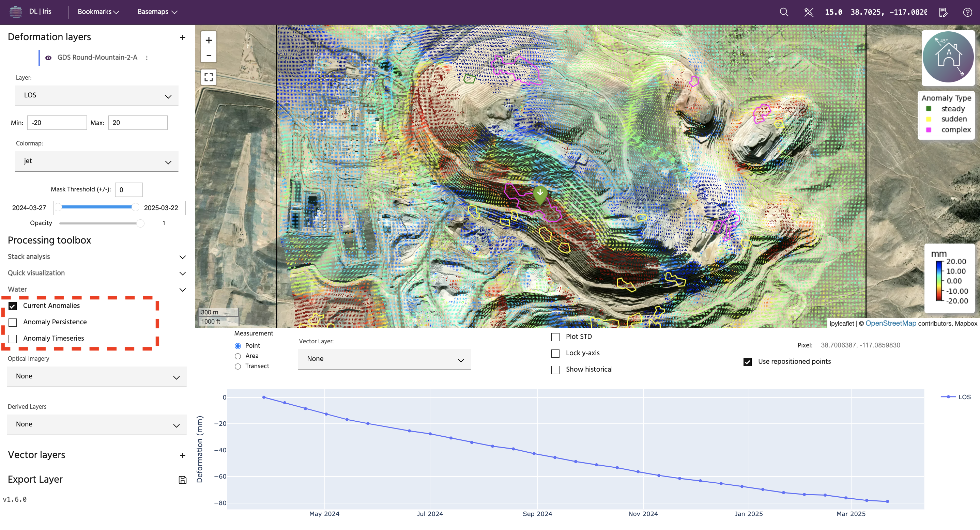Open the Bookmarks menu
This screenshot has width=980, height=530.
[98, 12]
